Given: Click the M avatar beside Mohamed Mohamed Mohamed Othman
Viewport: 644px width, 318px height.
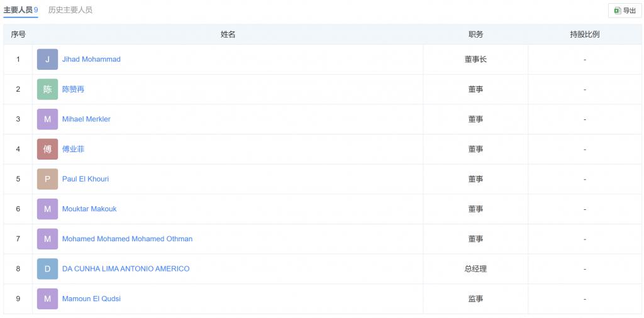Looking at the screenshot, I should pos(47,239).
